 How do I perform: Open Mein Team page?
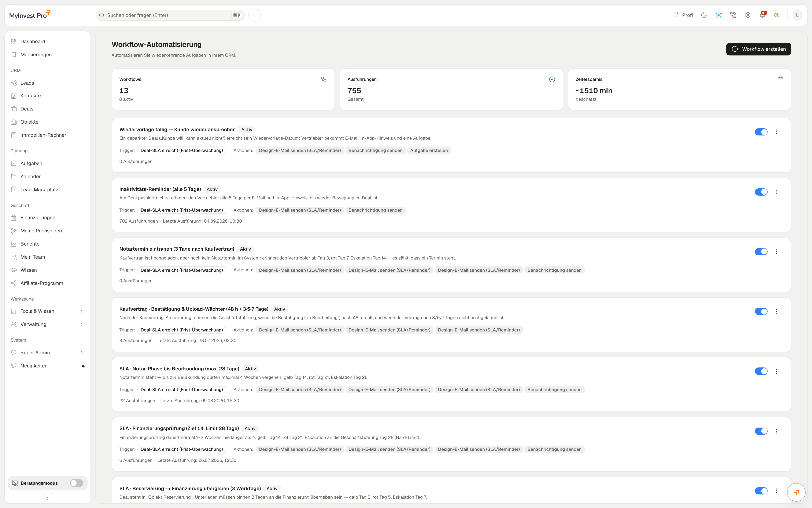click(x=48, y=257)
